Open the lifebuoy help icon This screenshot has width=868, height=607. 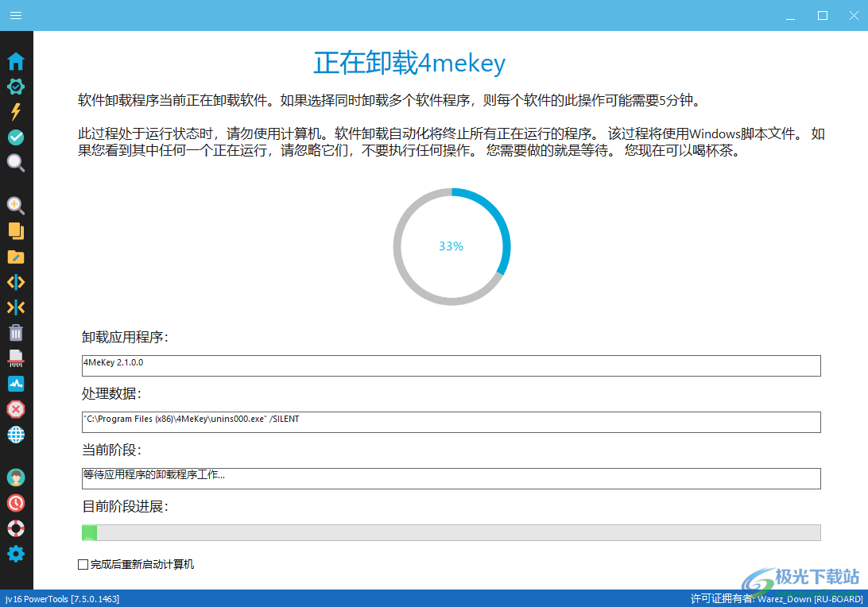16,528
